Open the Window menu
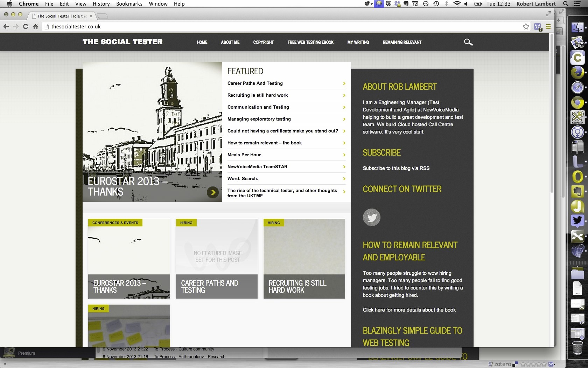 click(158, 4)
